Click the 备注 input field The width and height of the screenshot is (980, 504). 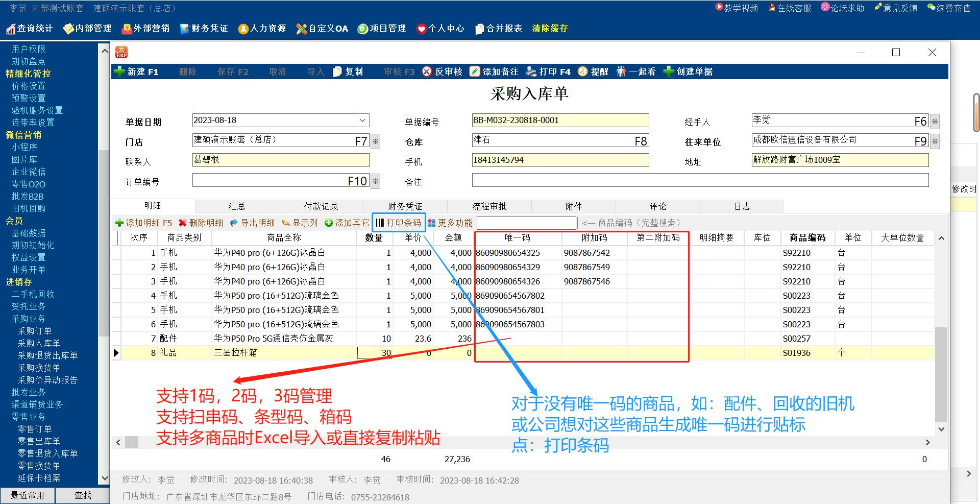coord(700,180)
